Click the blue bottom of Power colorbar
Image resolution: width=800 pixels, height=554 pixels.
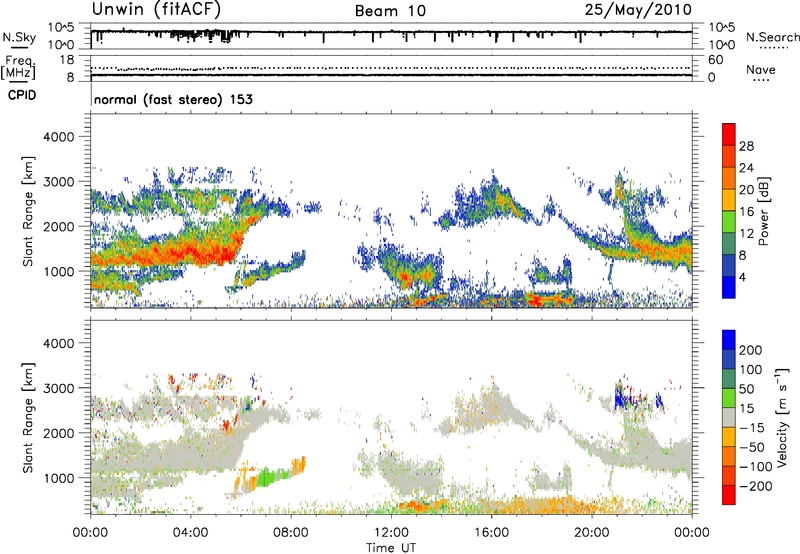tap(729, 287)
